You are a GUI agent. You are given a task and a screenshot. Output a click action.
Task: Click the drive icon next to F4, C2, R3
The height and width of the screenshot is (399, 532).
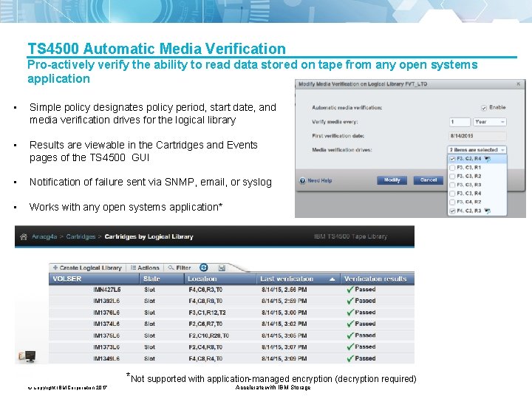[x=487, y=211]
